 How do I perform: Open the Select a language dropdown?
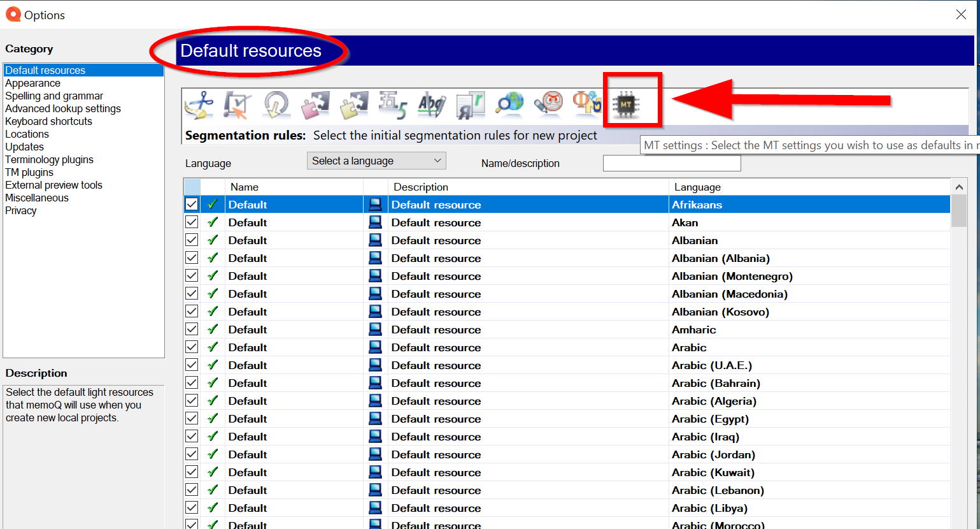click(x=376, y=161)
